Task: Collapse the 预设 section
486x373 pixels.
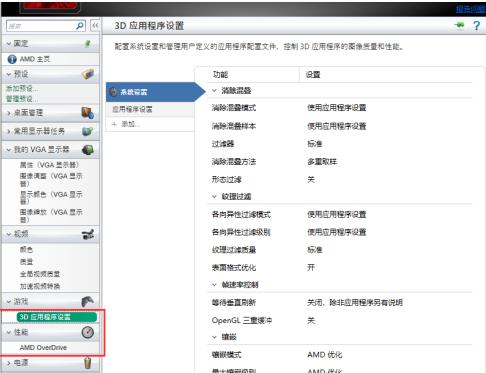Action: coord(9,74)
